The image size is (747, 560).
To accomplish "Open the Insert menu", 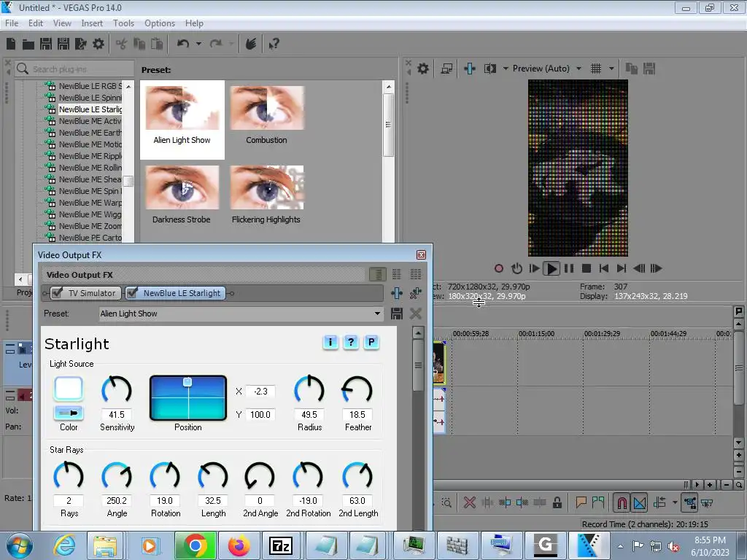I will coord(92,23).
